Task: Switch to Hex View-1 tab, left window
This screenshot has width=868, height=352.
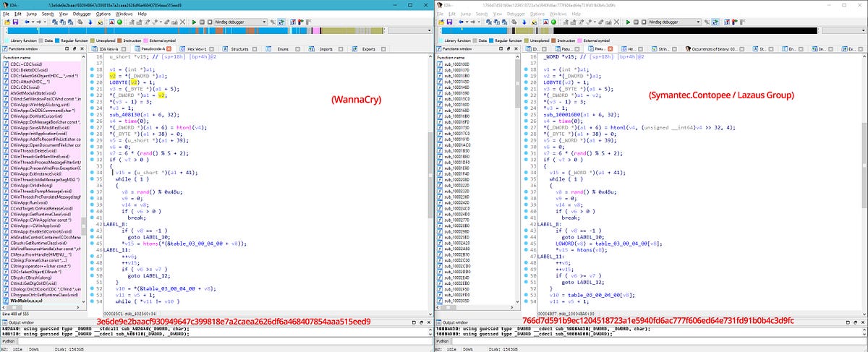Action: coord(197,49)
